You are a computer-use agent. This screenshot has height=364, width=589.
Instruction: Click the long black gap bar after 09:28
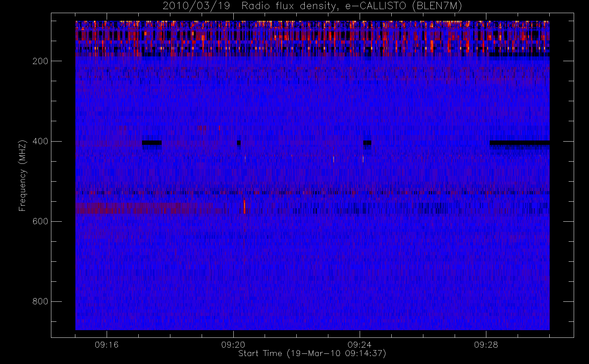point(519,143)
